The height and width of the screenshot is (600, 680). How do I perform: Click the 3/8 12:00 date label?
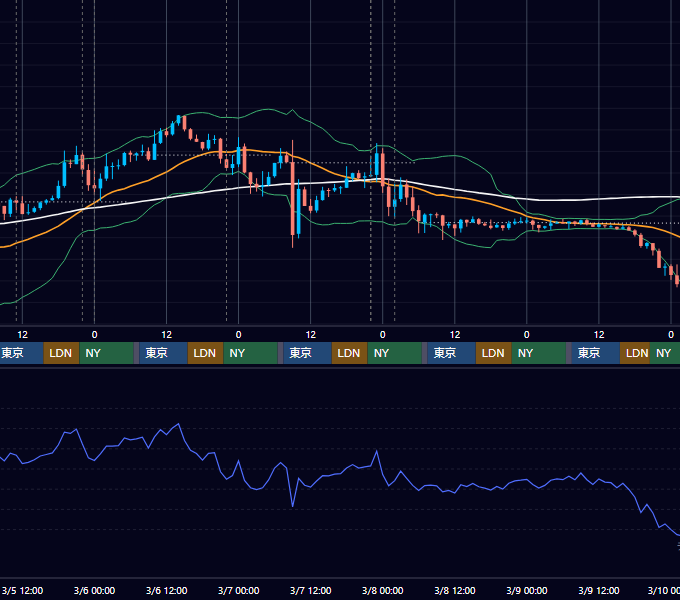point(454,590)
